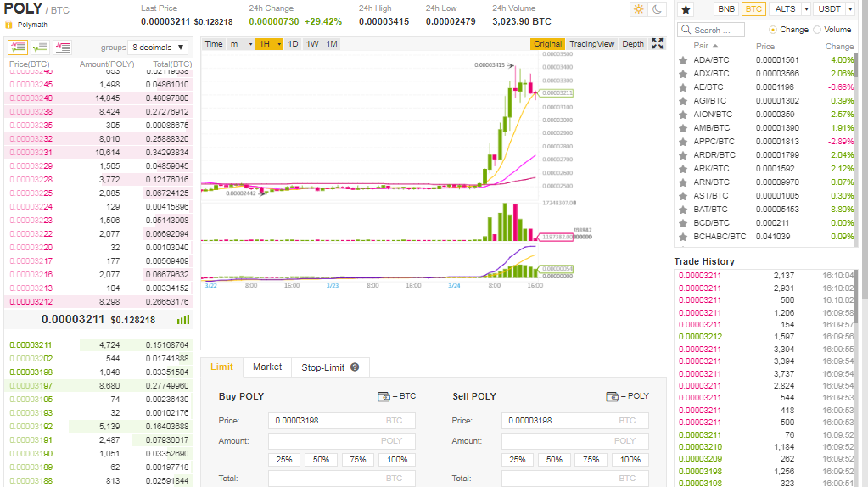Click signal bars icon beside last price
The height and width of the screenshot is (487, 868).
[183, 319]
